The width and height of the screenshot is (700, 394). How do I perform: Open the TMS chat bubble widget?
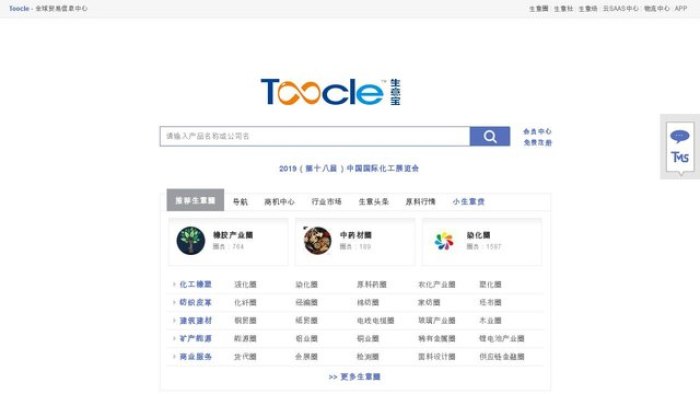(x=680, y=147)
